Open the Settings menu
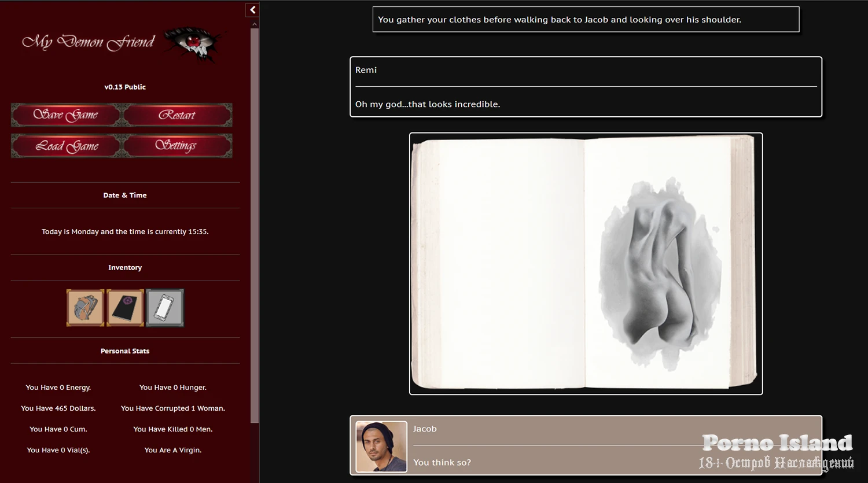This screenshot has width=868, height=483. [176, 146]
